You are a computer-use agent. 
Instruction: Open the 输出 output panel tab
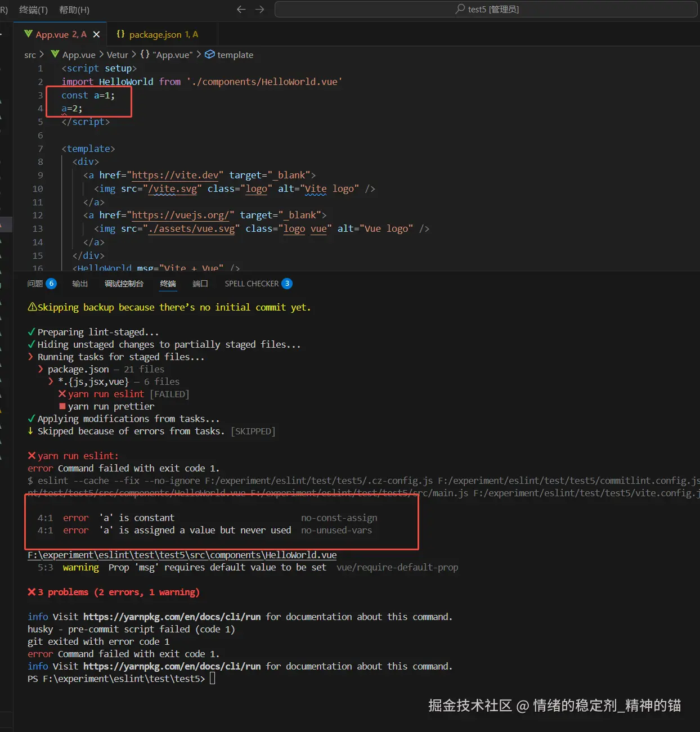(80, 284)
